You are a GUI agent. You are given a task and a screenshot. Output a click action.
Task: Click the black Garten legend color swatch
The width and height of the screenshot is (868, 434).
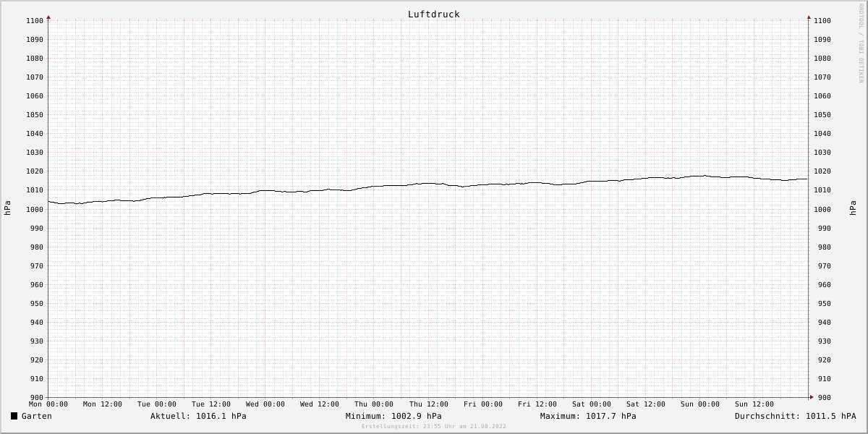click(x=14, y=416)
